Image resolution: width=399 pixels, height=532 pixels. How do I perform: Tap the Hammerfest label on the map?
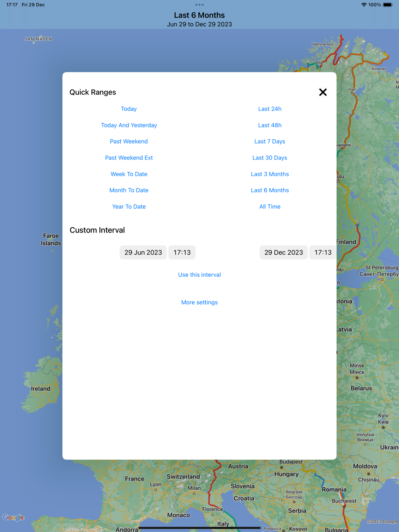coord(323,44)
